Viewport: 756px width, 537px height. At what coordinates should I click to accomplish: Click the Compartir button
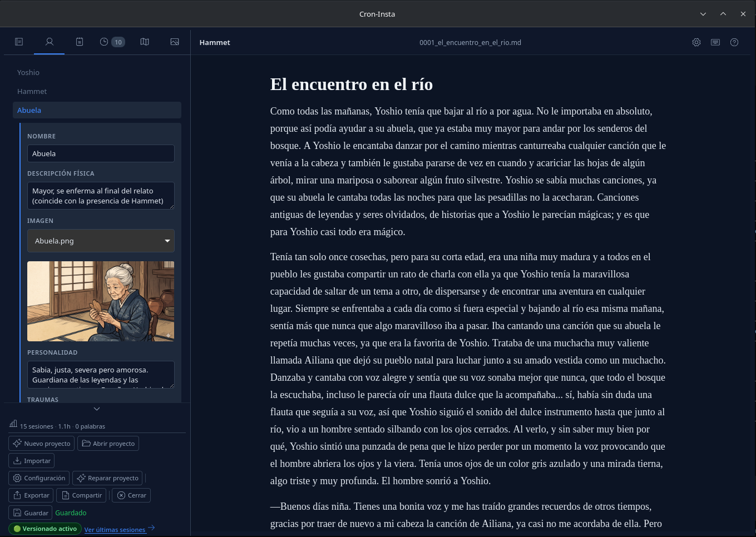tap(81, 495)
